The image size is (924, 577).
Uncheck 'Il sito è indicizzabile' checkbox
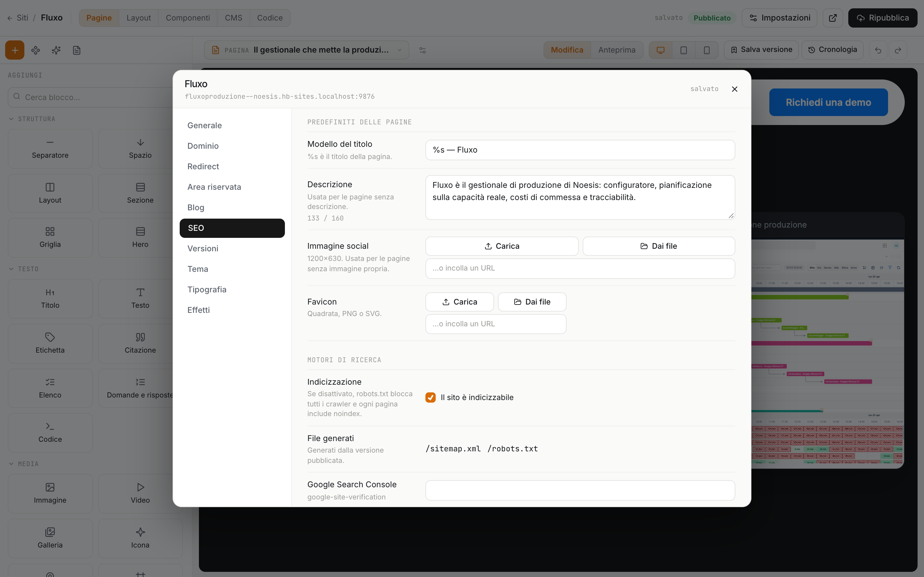(430, 397)
